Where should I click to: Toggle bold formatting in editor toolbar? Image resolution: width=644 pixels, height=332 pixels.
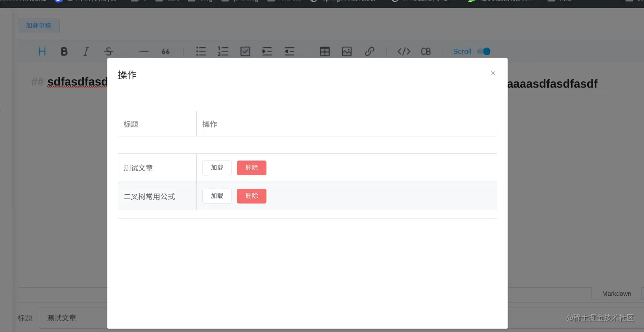64,51
